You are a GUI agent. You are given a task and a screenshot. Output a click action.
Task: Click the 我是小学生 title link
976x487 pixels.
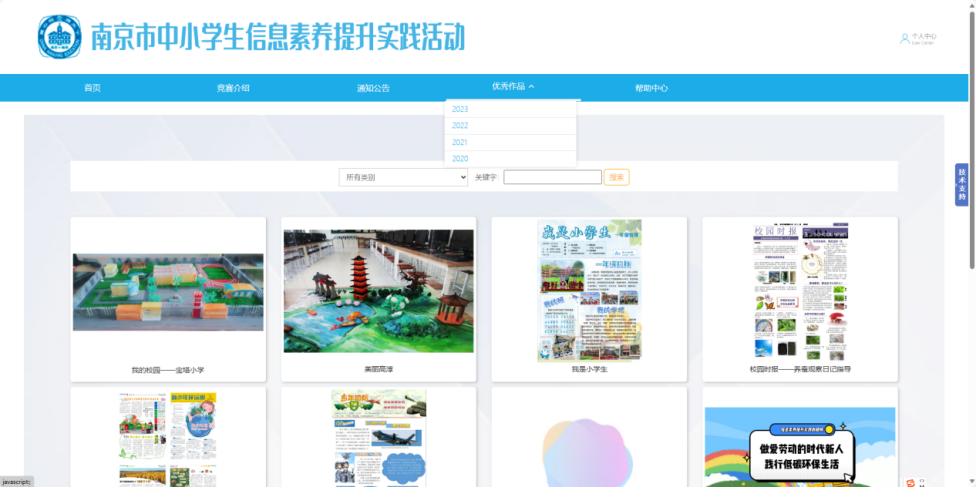pyautogui.click(x=589, y=369)
